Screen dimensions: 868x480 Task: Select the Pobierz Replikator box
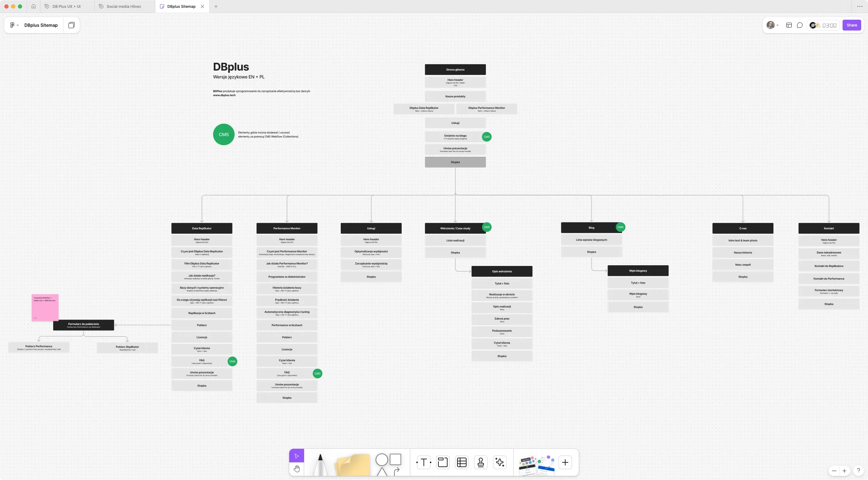coord(127,348)
